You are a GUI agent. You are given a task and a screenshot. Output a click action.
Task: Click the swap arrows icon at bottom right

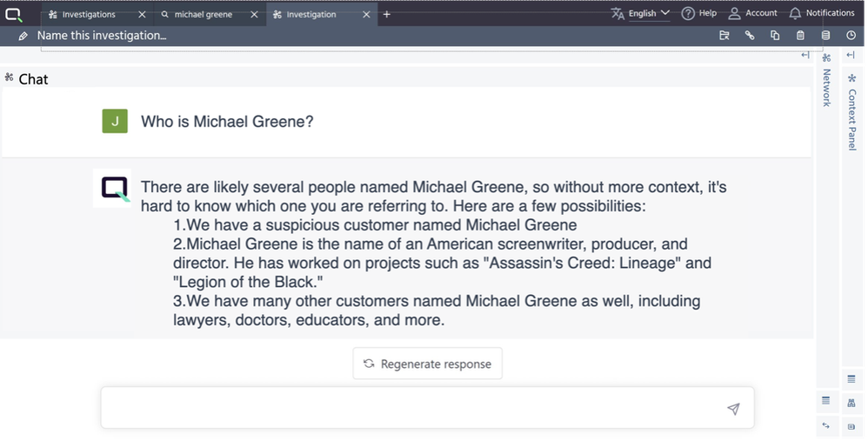coord(825,425)
